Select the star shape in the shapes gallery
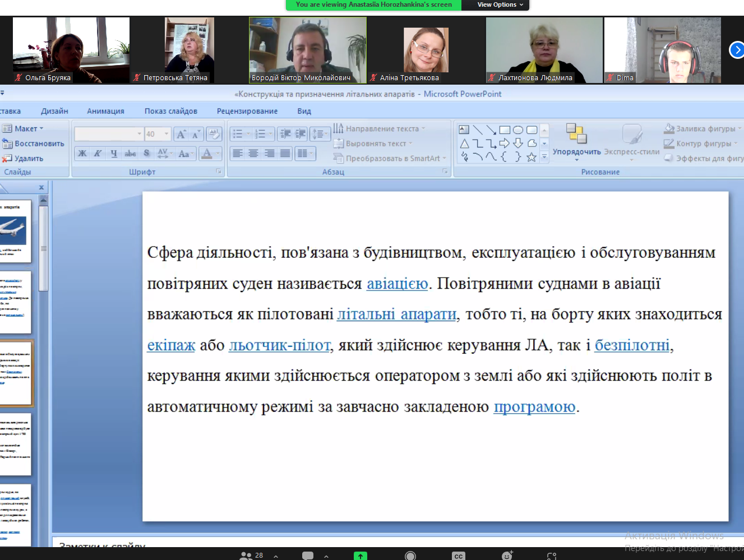744x560 pixels. tap(532, 157)
